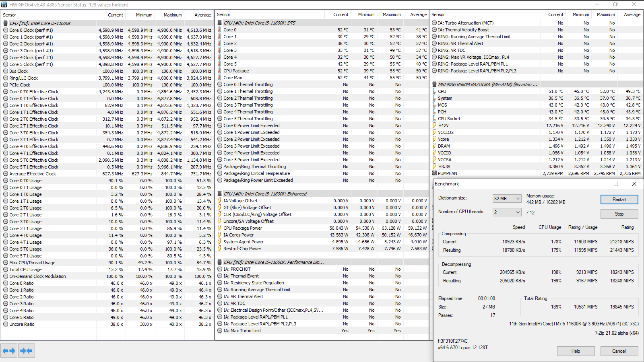This screenshot has width=644, height=362.
Task: Click Restart in Benchmark dialog
Action: 619,200
